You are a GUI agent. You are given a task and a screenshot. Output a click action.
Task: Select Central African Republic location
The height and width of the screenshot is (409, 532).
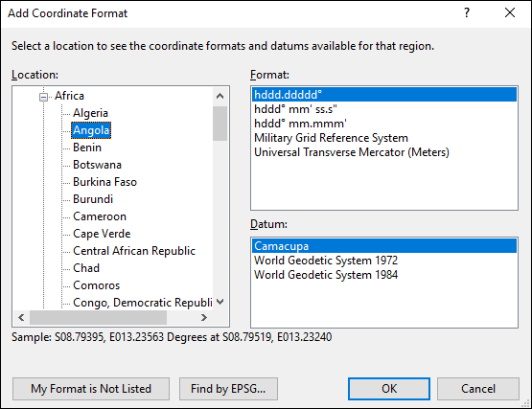tap(134, 251)
